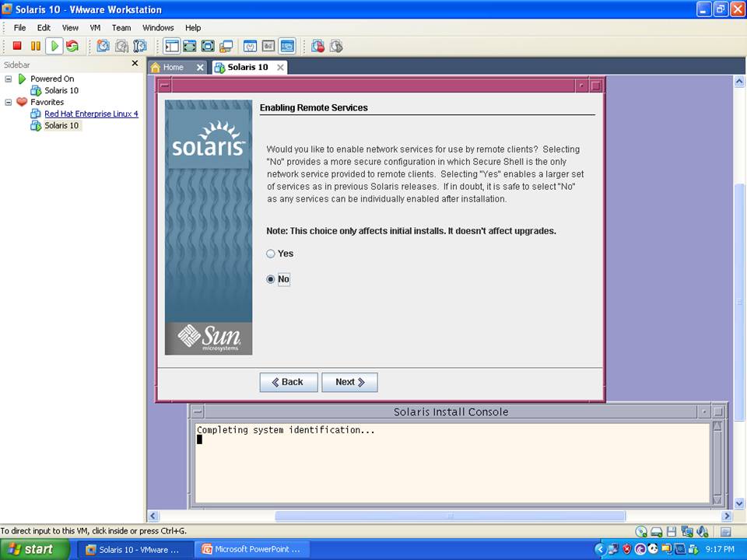Open the File menu

tap(19, 28)
